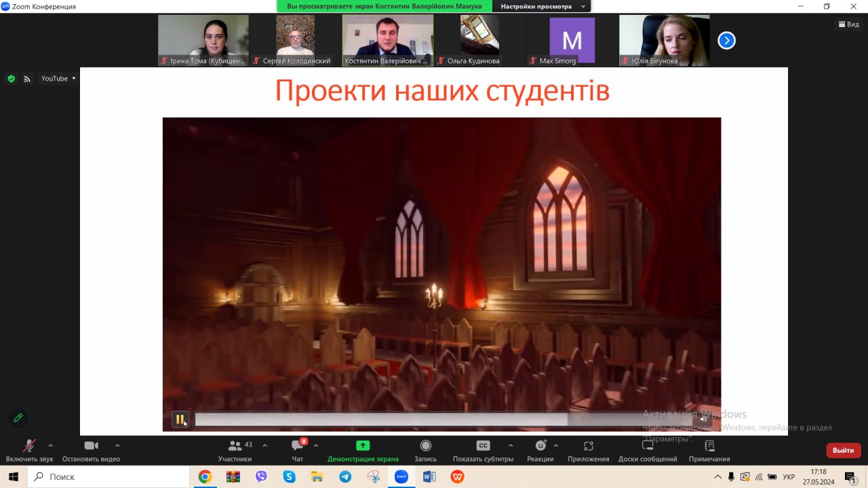Open Примечания notes tool

coord(709,450)
